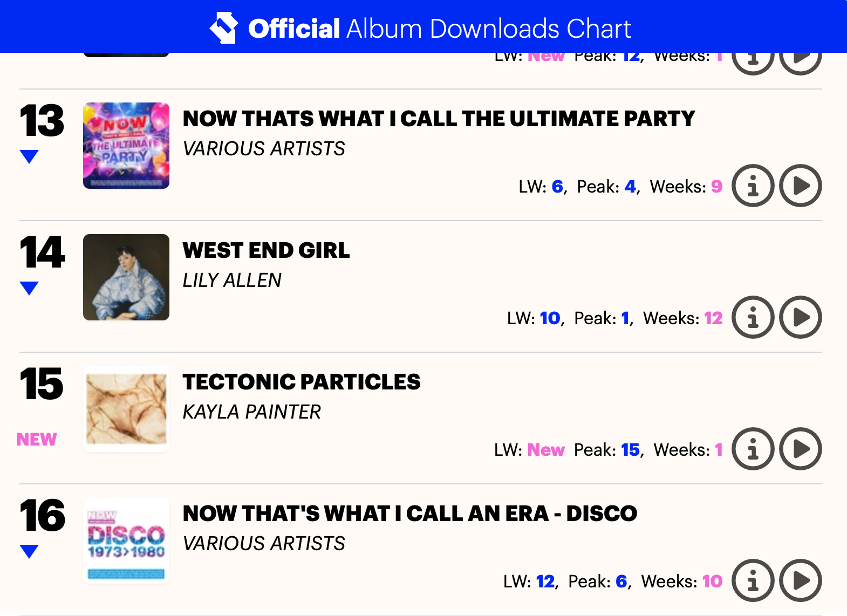Show info for Tectonic Particles
Viewport: 847px width, 616px height.
[x=753, y=449]
